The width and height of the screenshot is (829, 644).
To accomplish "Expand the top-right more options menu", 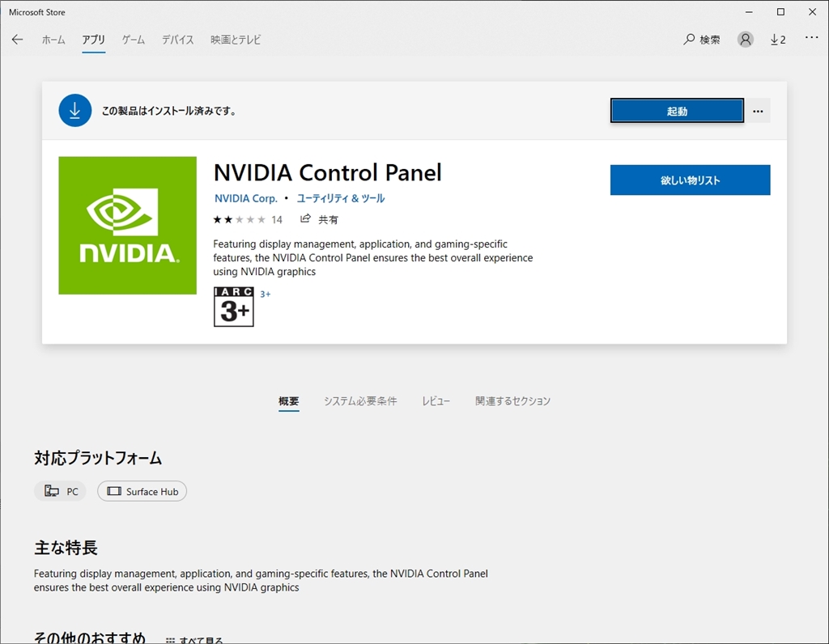I will pos(811,39).
